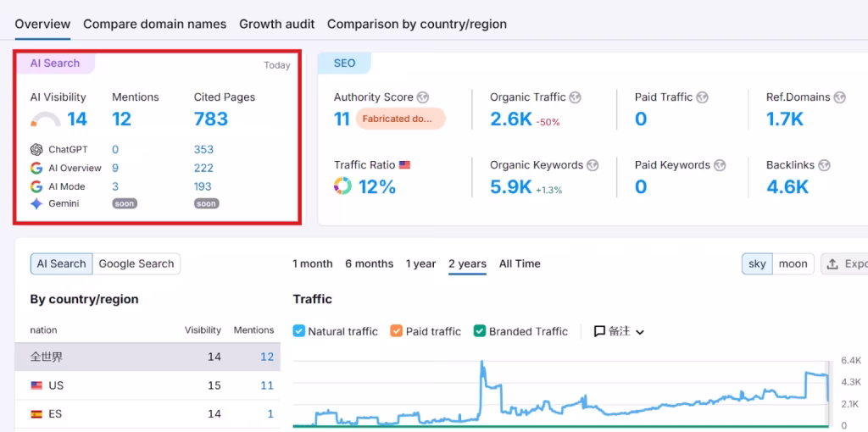This screenshot has height=432, width=868.
Task: Open the Mentions total 12 link
Action: click(122, 119)
